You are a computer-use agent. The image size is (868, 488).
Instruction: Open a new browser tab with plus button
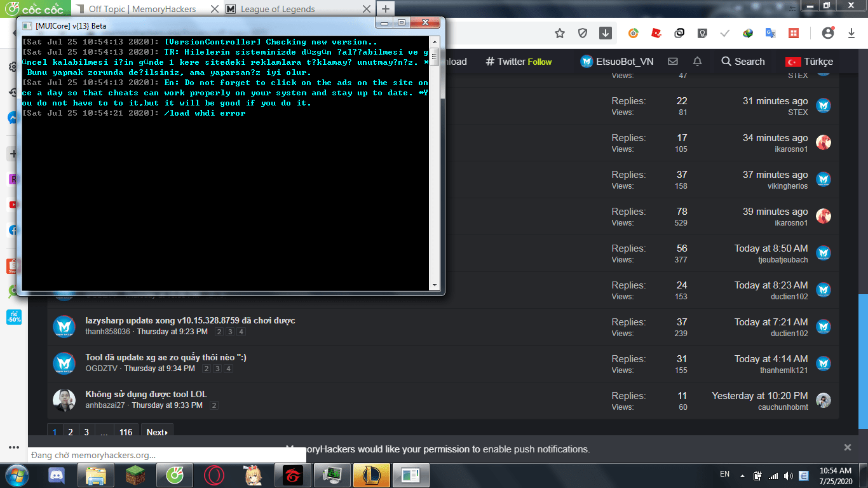[x=385, y=9]
